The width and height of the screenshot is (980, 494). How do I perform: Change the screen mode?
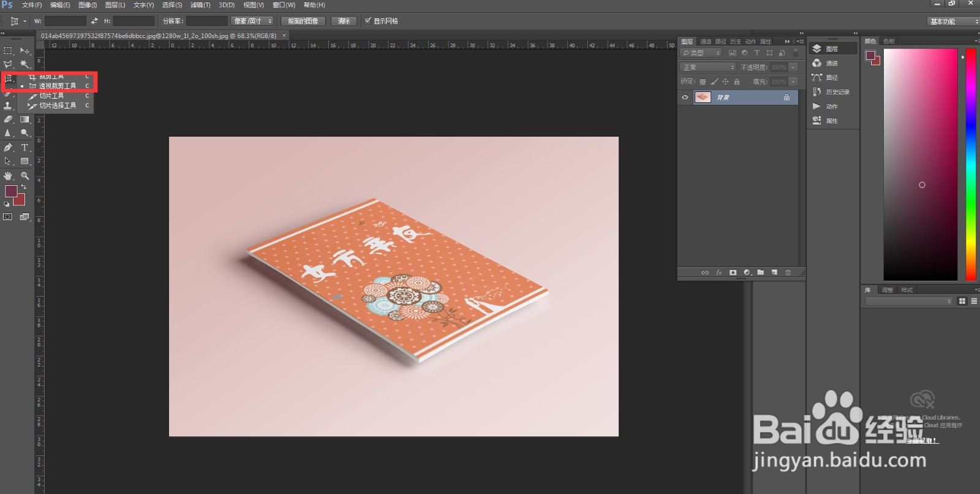(24, 217)
